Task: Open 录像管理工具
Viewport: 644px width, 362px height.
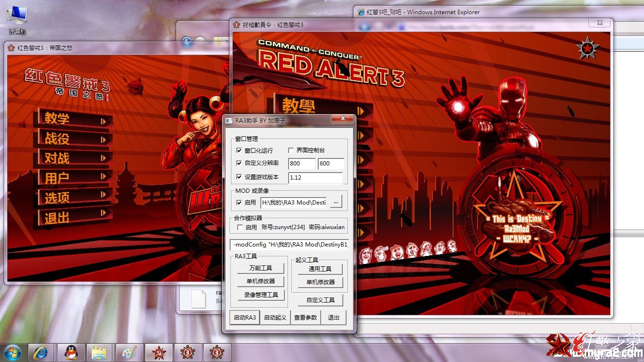Action: pos(261,295)
